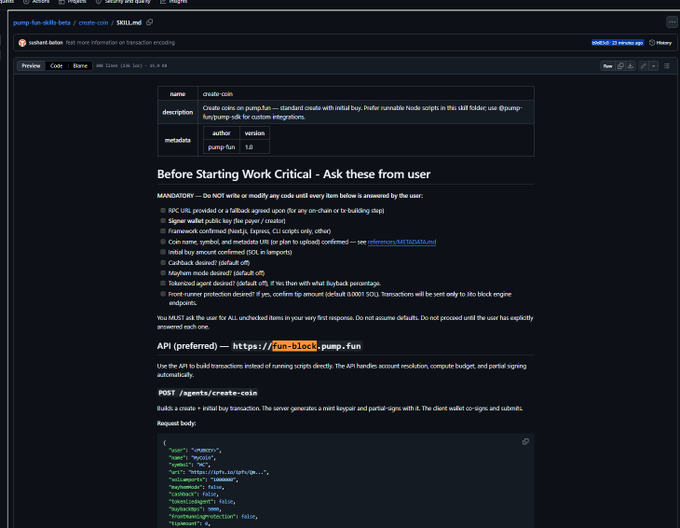
Task: Open the Insights repository tab
Action: point(174,2)
